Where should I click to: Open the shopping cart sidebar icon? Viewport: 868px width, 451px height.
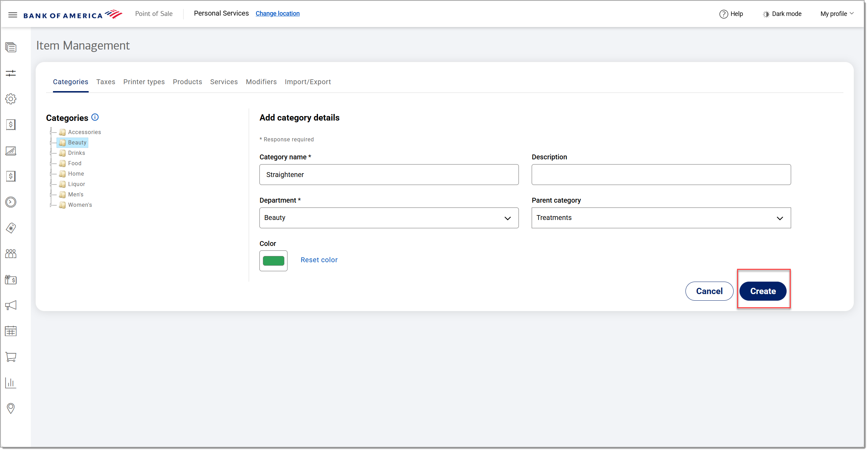click(11, 357)
